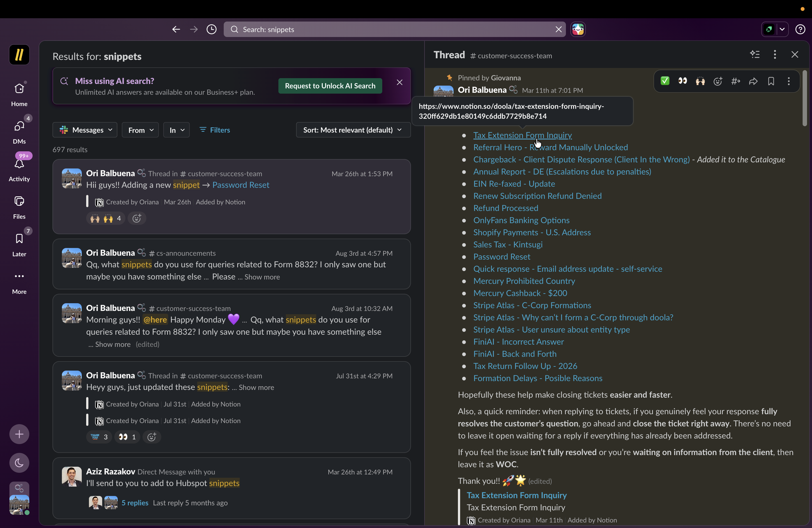Open Activity in the sidebar
812x528 pixels.
[x=19, y=170]
